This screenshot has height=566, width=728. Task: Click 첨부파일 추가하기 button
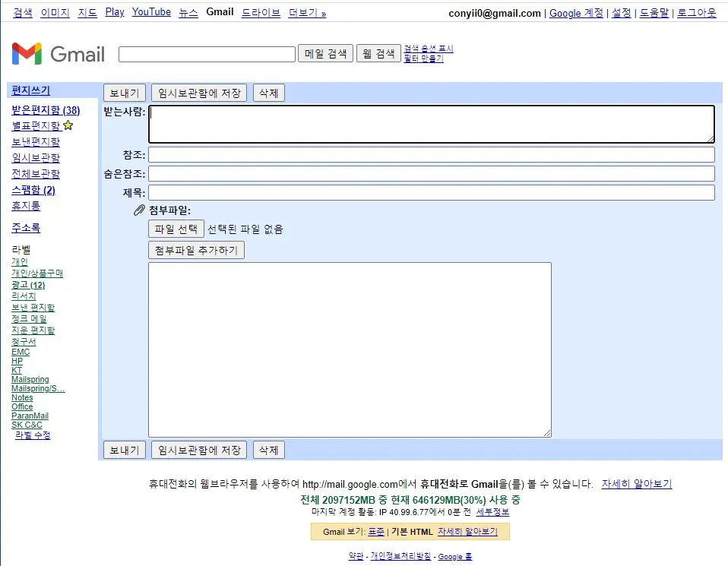[x=196, y=250]
